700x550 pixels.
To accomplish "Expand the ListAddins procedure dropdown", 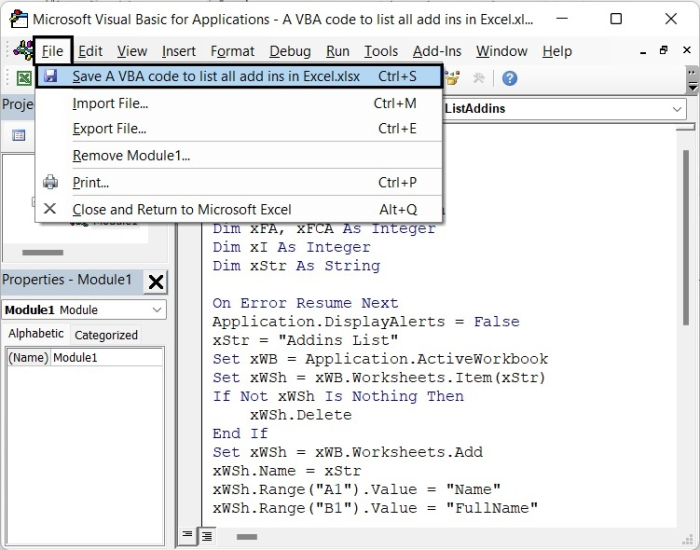I will 677,108.
